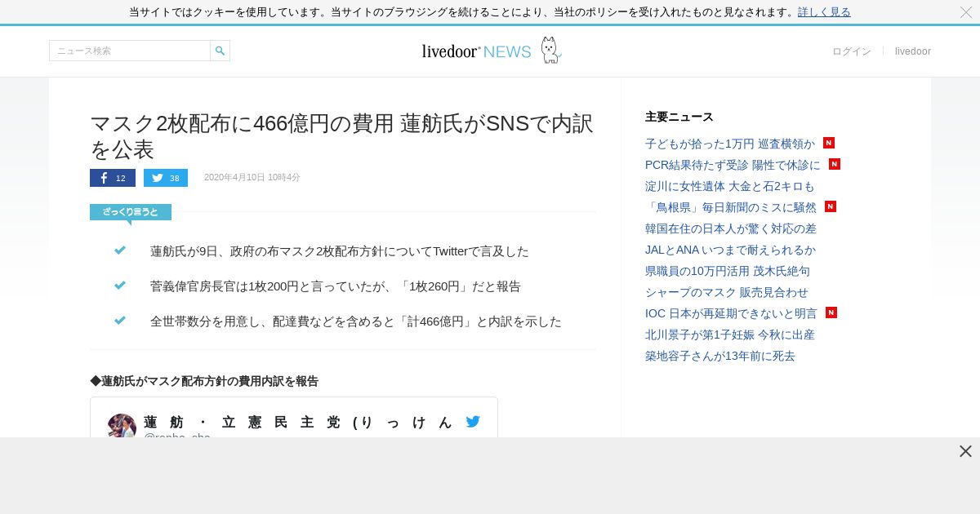Open headline JALとANA いつまで耐えられるか
Viewport: 980px width, 514px height.
click(x=730, y=250)
